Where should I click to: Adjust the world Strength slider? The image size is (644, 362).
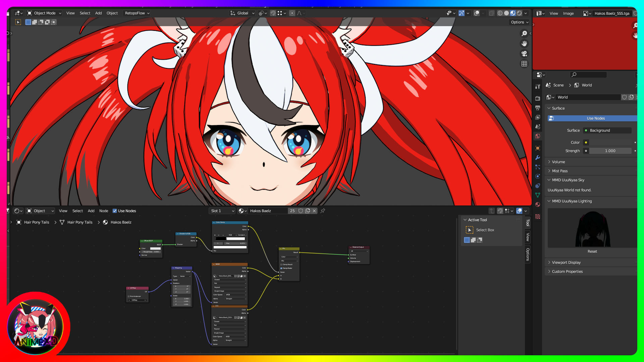[x=610, y=151]
